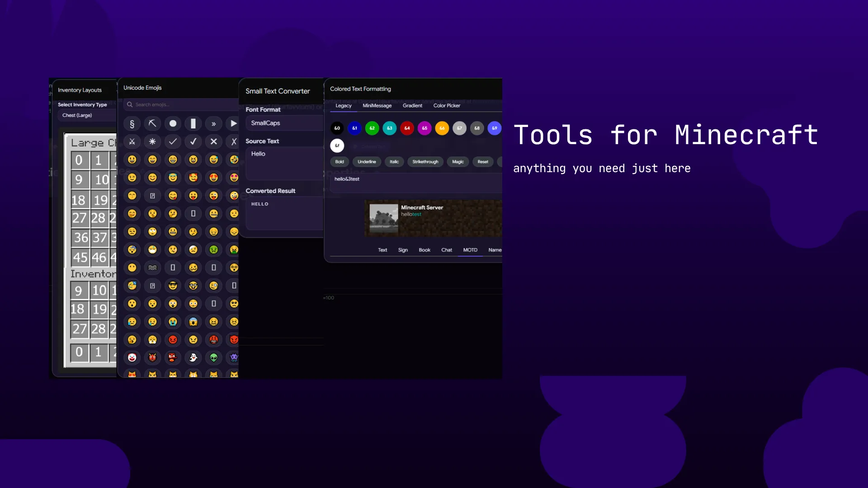The image size is (868, 488).
Task: Choose the purple &5 color swatch
Action: (x=425, y=128)
